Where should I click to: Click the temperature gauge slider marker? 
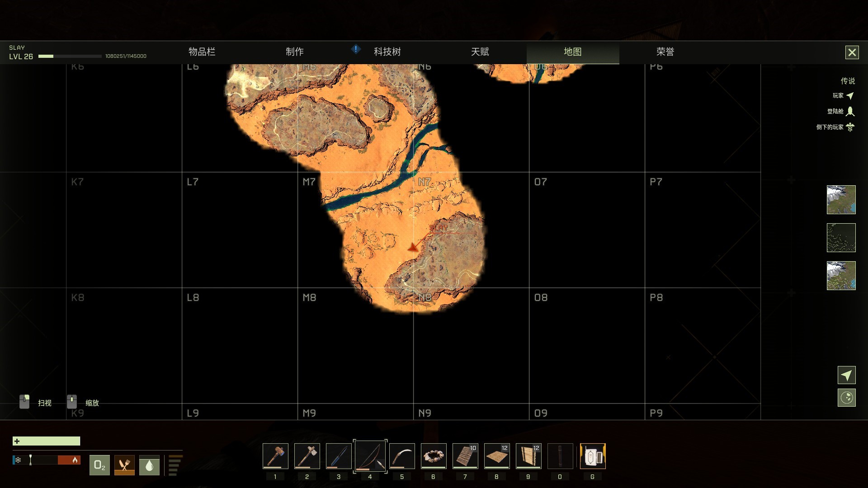click(30, 460)
